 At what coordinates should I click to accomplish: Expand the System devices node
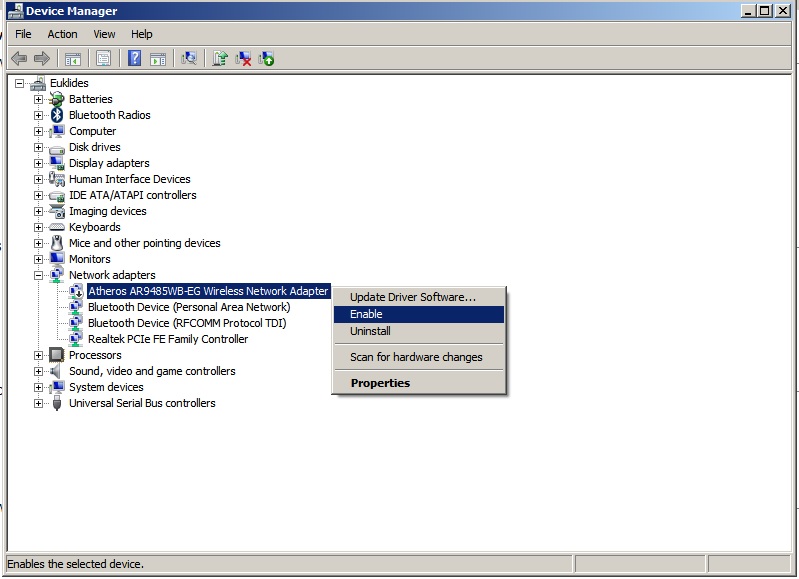click(38, 387)
